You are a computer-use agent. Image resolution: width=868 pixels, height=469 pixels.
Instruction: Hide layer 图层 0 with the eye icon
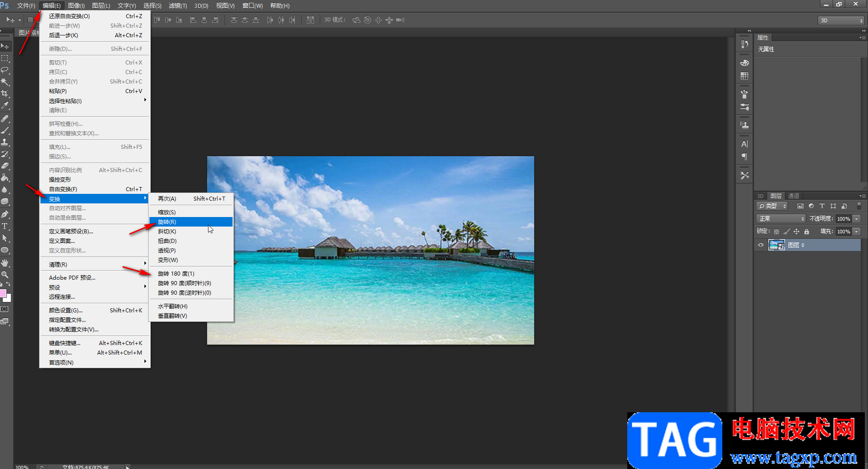[761, 245]
